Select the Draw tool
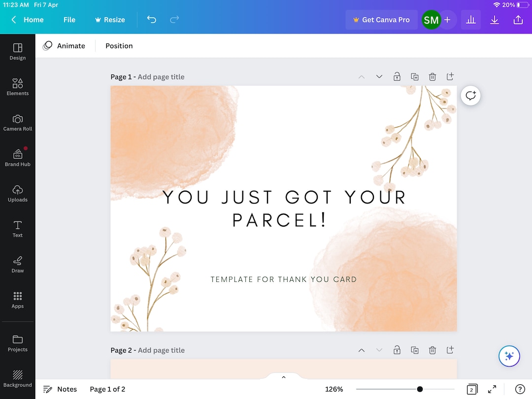The width and height of the screenshot is (532, 399). coord(18,264)
